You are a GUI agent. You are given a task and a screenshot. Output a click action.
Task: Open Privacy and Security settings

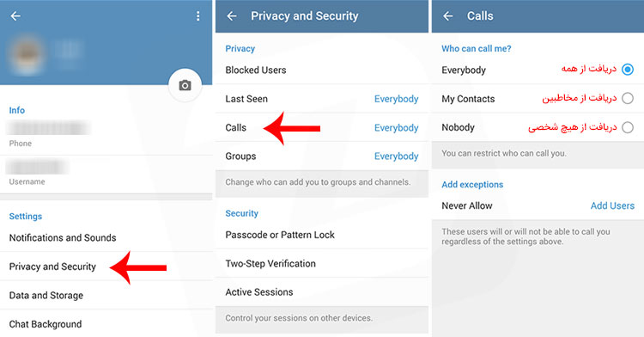click(106, 267)
